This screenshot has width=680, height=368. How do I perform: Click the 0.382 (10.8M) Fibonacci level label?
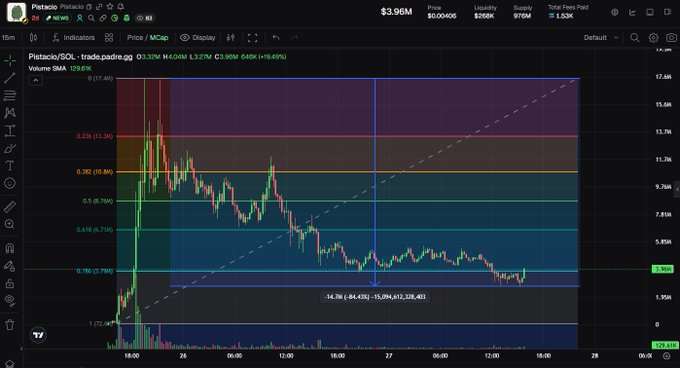(95, 172)
